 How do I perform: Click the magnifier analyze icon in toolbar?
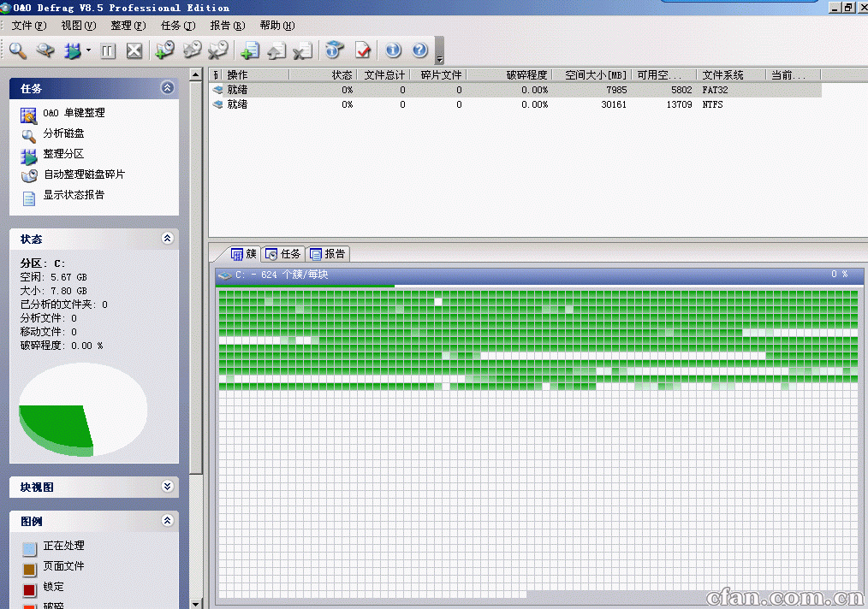[18, 50]
